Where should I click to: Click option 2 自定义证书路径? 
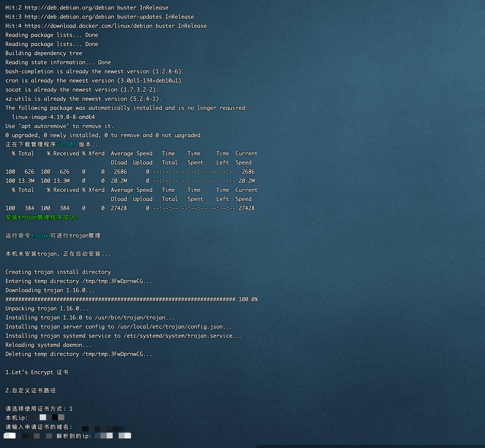(31, 391)
